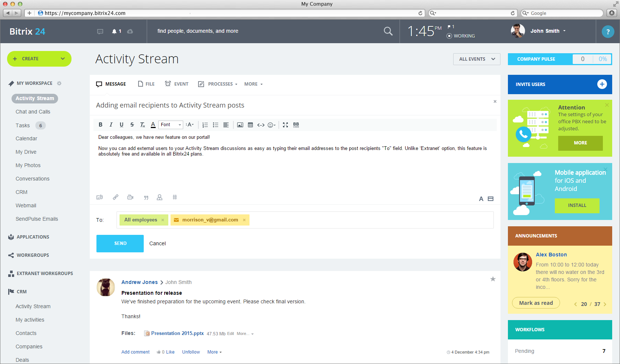The height and width of the screenshot is (364, 620).
Task: Open the help question mark
Action: pyautogui.click(x=608, y=32)
